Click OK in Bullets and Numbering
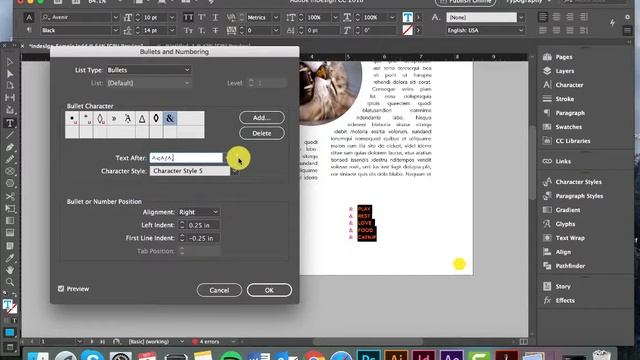The image size is (640, 360). [269, 290]
